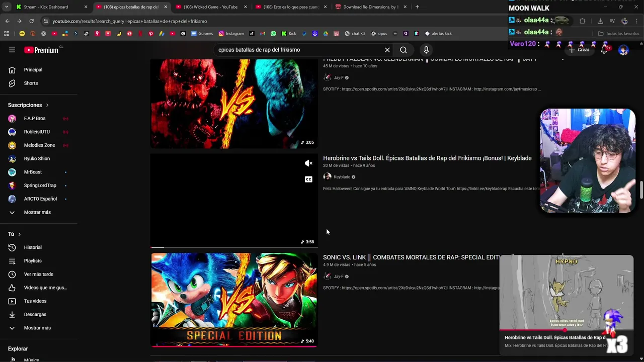Image resolution: width=644 pixels, height=362 pixels.
Task: Expand Mostrar más under Descargas
Action: point(38,328)
